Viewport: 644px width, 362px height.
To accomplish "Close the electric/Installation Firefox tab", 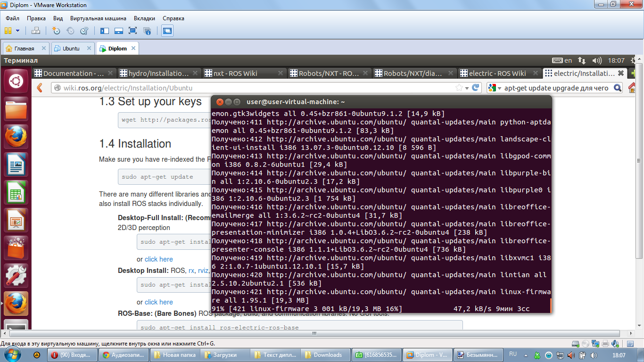I will [x=621, y=73].
